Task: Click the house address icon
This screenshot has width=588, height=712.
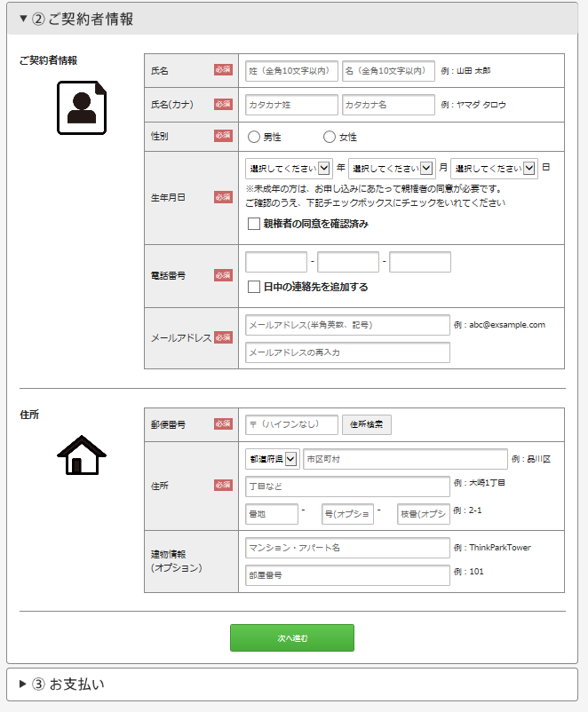Action: click(x=82, y=455)
